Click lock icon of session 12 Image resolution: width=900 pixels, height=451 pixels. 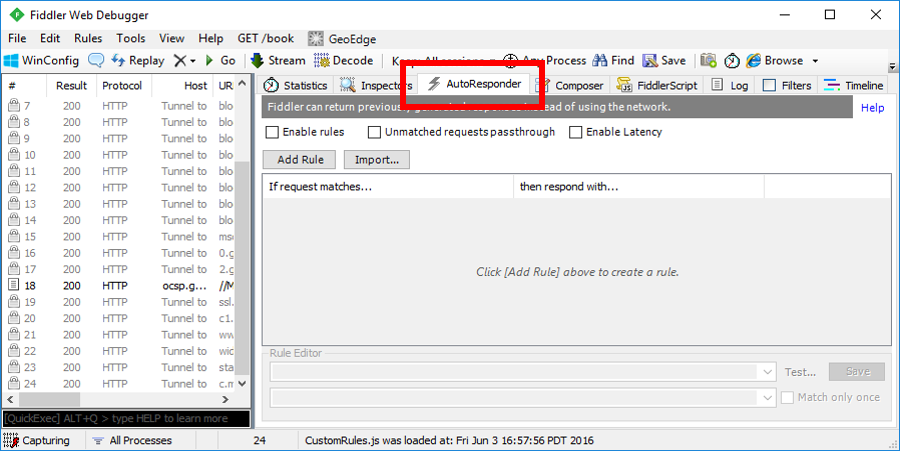coord(14,187)
